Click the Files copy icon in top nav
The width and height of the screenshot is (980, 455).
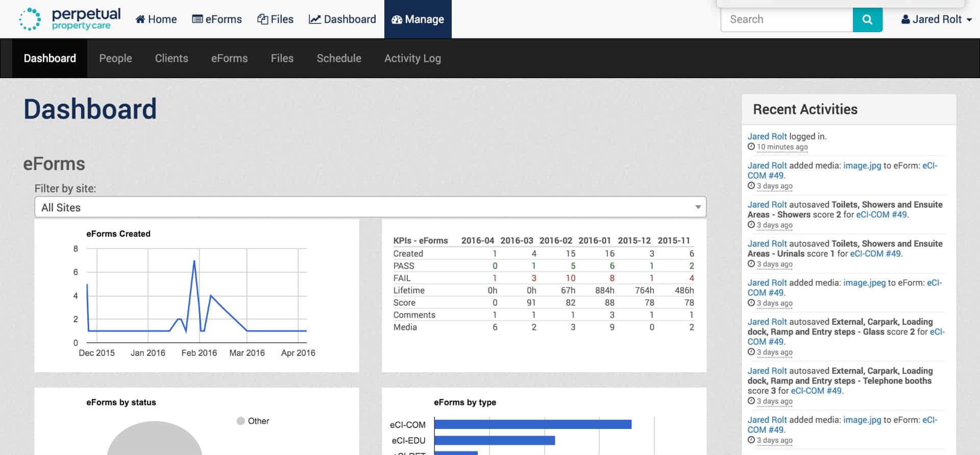tap(263, 19)
